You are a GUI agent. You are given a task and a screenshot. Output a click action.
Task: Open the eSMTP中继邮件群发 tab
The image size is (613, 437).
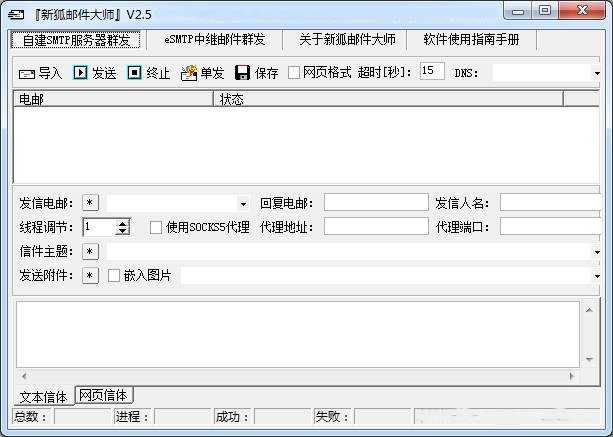[x=215, y=39]
